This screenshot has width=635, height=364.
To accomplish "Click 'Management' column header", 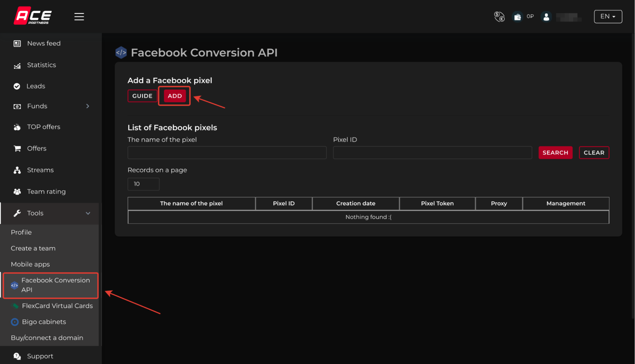I will (x=566, y=203).
